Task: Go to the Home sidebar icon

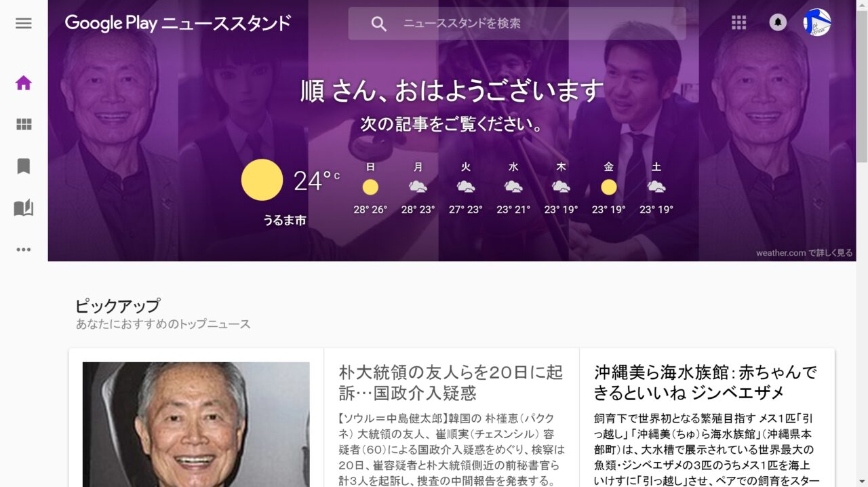Action: coord(24,83)
